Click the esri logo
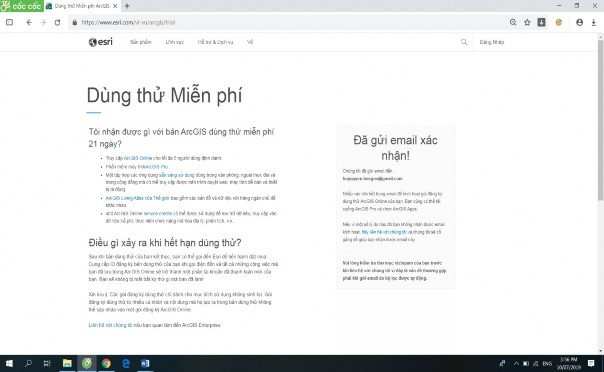The height and width of the screenshot is (372, 604). click(101, 42)
